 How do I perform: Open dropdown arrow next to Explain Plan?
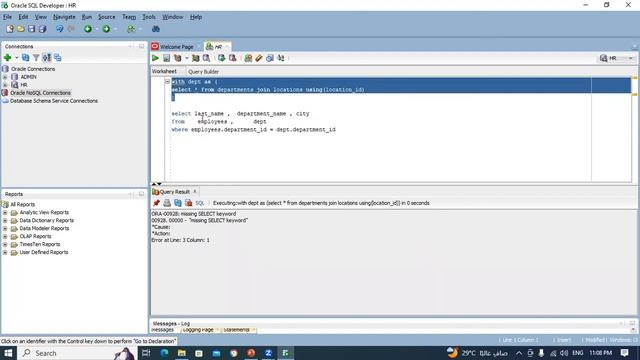(187, 58)
